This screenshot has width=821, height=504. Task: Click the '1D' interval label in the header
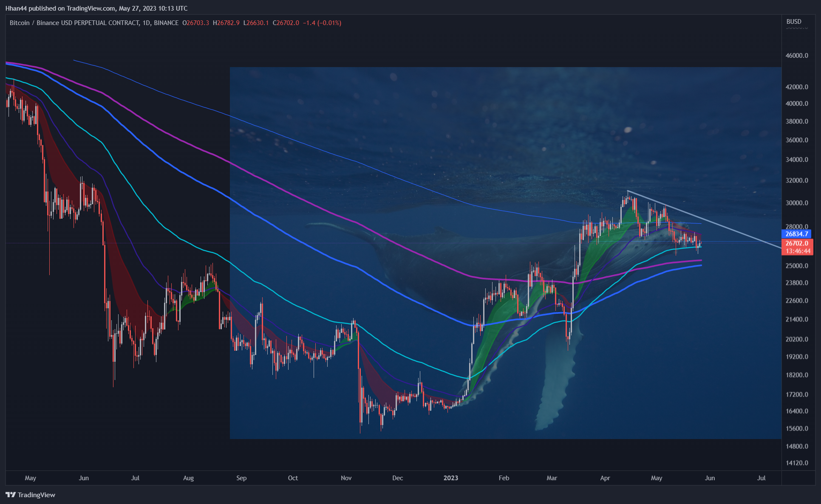click(147, 23)
